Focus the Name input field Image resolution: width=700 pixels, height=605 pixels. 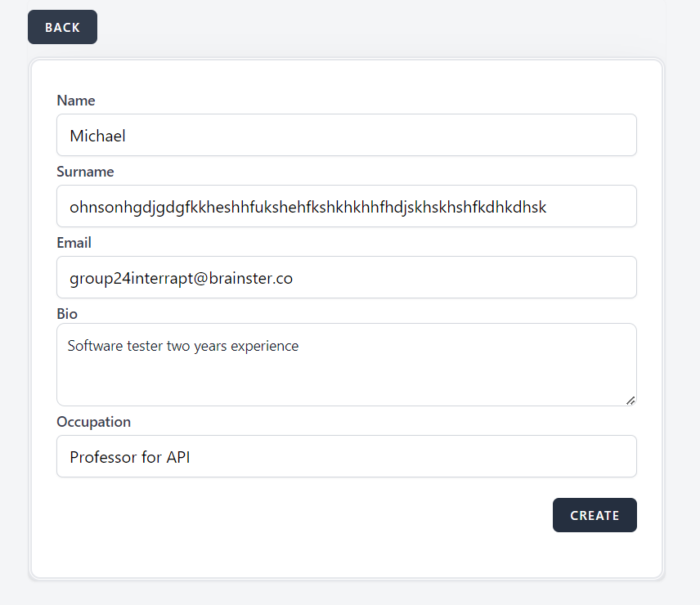tap(346, 135)
